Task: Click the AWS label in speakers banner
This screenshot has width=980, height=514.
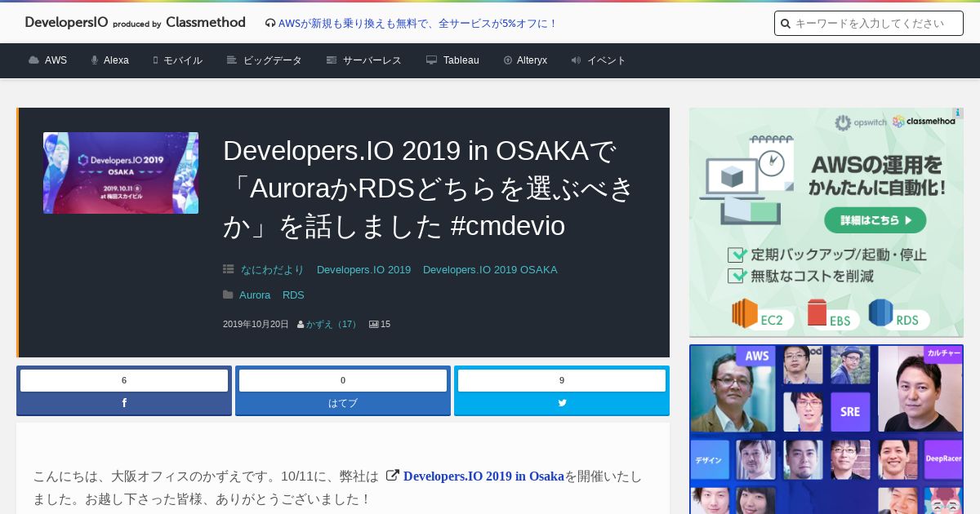Action: [756, 356]
